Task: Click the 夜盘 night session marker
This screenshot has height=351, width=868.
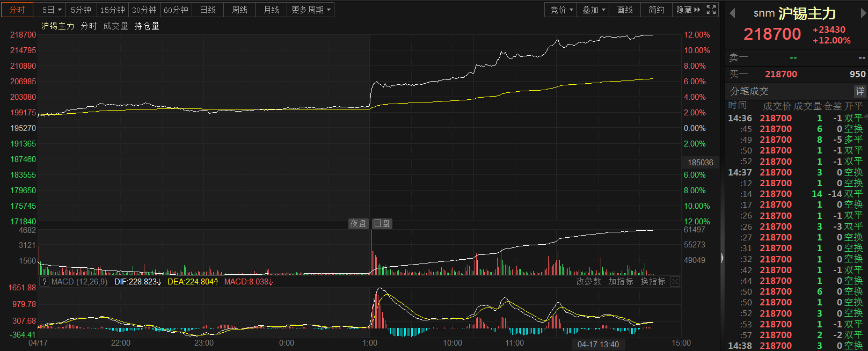Action: click(358, 223)
